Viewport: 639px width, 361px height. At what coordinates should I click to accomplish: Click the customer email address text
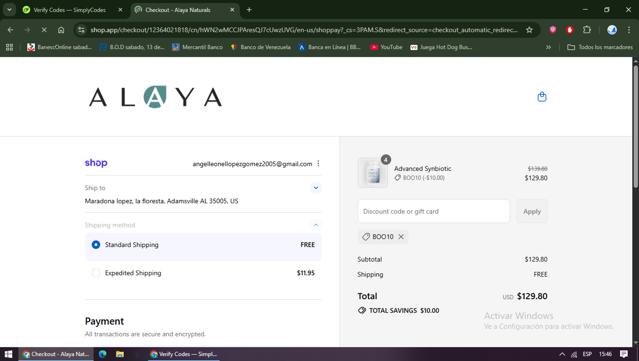252,164
